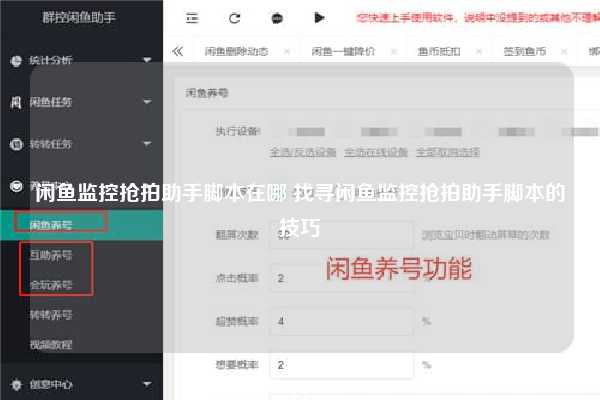Open 转转任务 in the sidebar
The image size is (600, 400).
click(x=51, y=144)
